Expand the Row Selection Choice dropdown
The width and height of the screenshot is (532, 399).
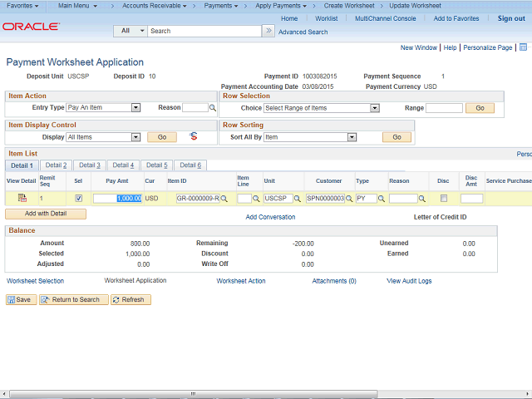(x=374, y=108)
